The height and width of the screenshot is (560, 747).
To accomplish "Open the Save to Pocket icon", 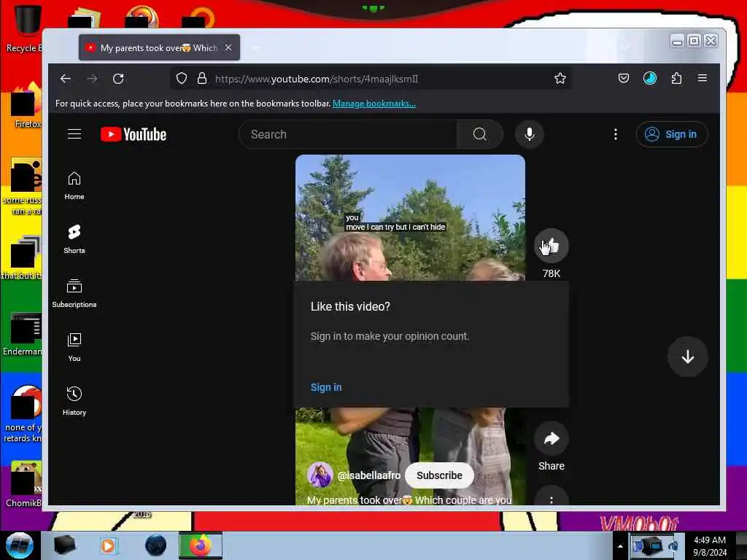I will pos(624,78).
